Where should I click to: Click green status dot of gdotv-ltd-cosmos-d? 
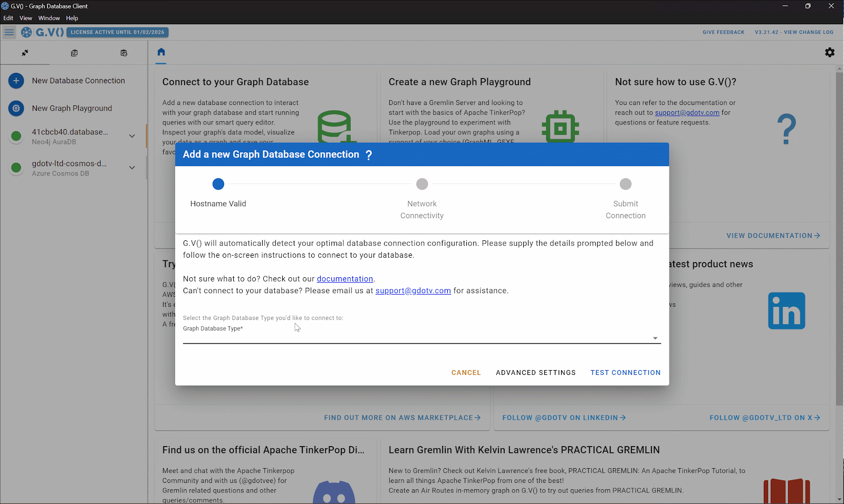coord(16,168)
